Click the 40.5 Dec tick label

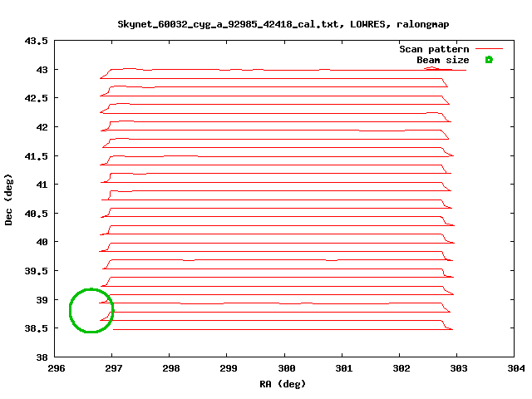pyautogui.click(x=36, y=214)
